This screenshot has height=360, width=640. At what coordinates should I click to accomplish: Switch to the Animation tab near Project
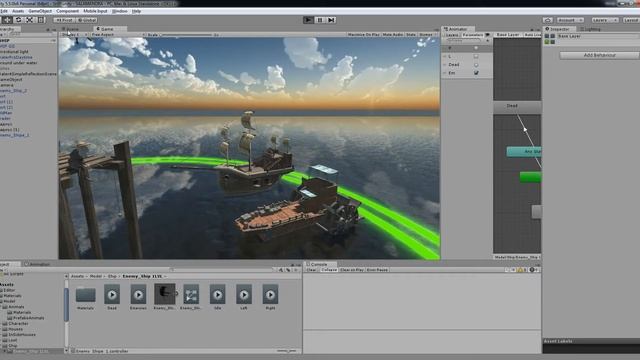(x=37, y=264)
